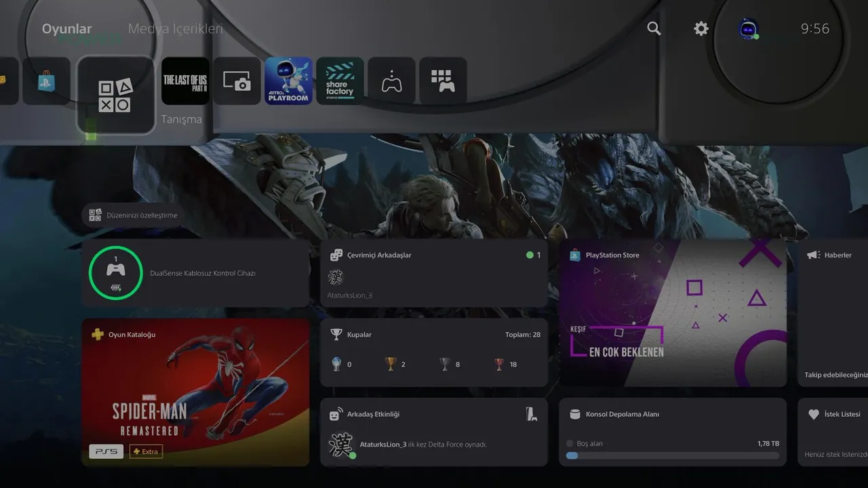Click Düzeninizi özelleştirme customize button
Image resolution: width=868 pixels, height=488 pixels.
pos(133,216)
